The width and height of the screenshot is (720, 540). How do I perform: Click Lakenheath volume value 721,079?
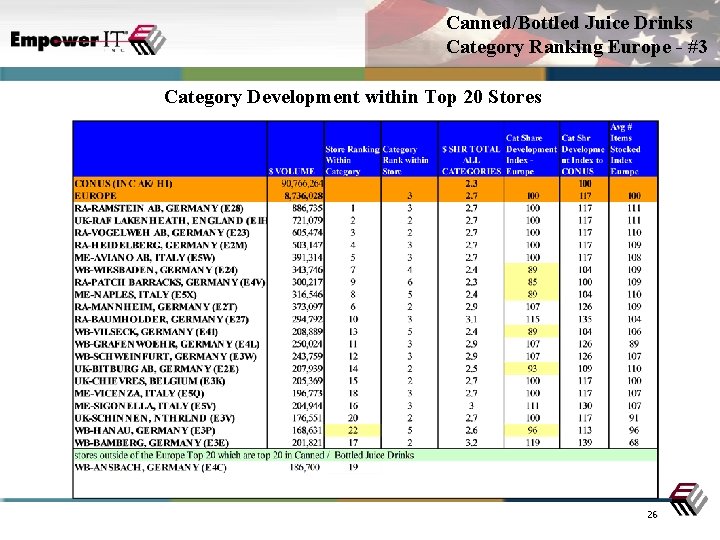tap(308, 220)
